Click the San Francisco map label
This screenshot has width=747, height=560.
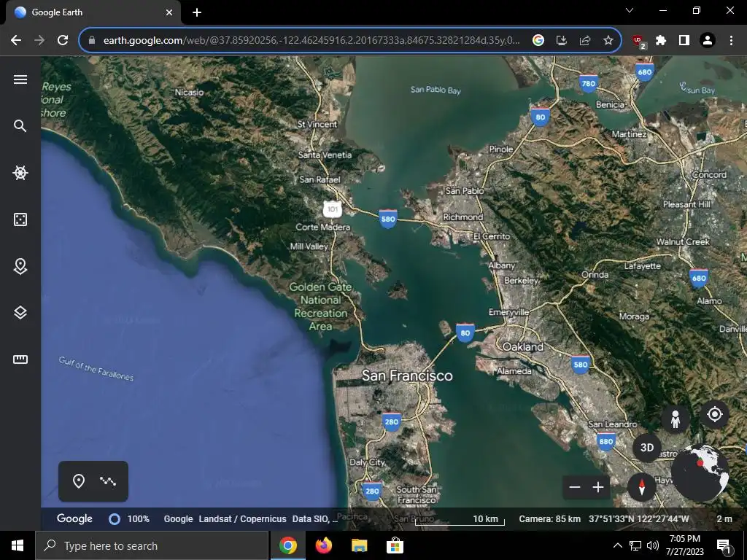pos(407,376)
